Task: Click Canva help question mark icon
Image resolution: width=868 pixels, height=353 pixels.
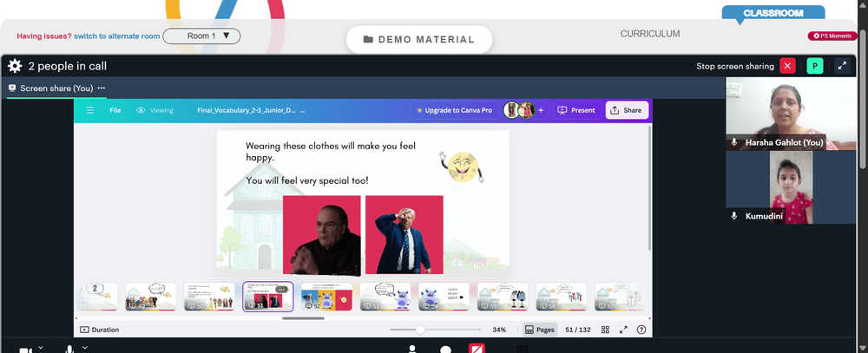Action: click(x=641, y=330)
